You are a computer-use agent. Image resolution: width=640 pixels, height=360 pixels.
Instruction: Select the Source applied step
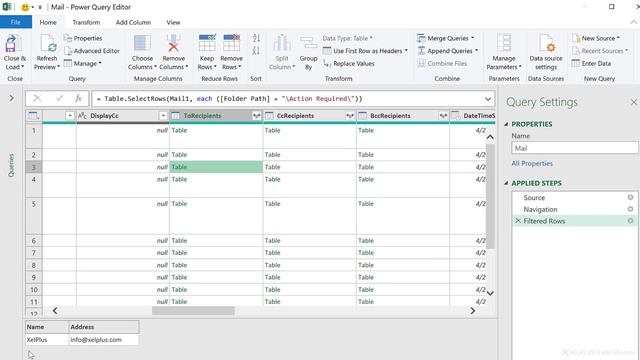pos(575,198)
